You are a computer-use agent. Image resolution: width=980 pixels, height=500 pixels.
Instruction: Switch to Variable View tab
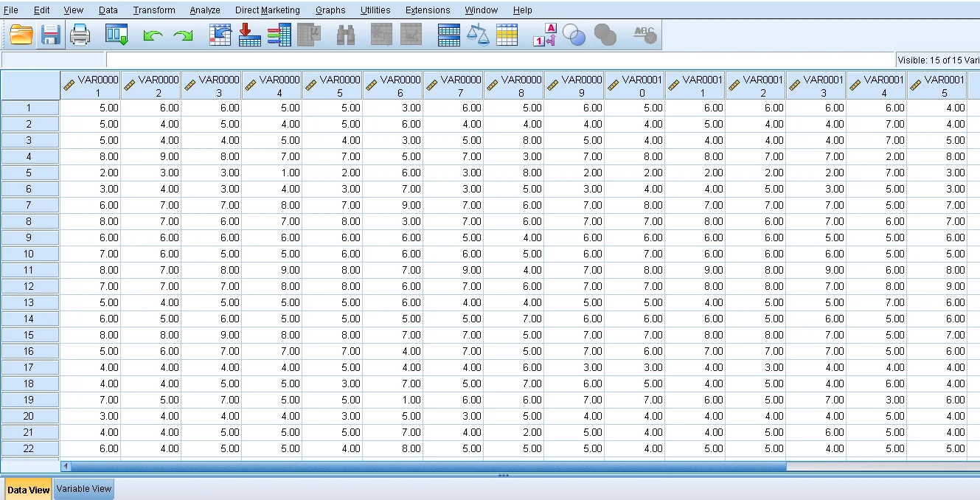pyautogui.click(x=83, y=489)
